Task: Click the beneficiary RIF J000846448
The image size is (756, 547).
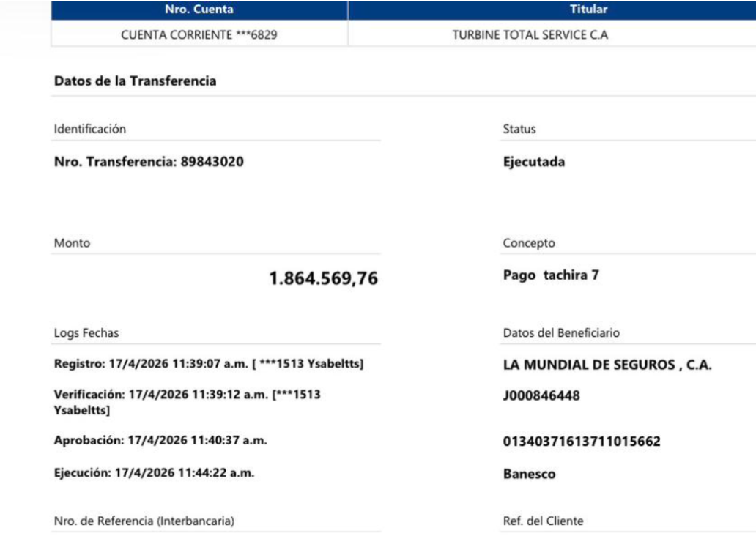Action: (541, 395)
